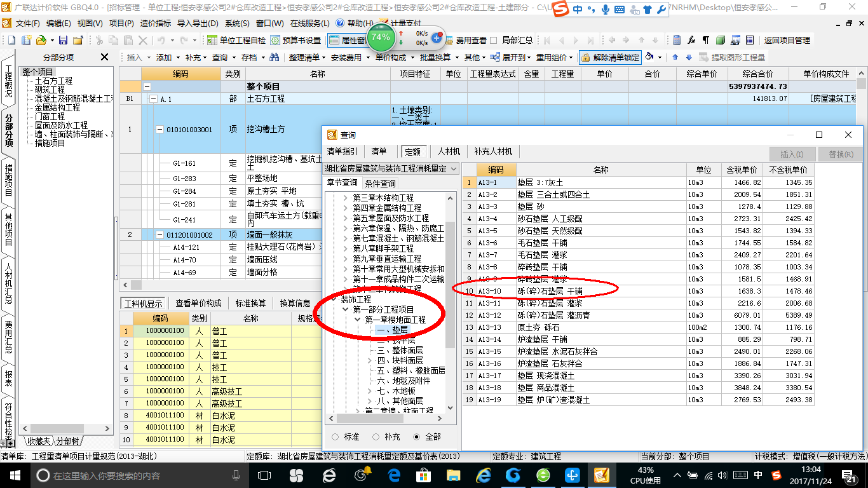Screen dimensions: 868x488
Task: Switch to the 清单指引 tab
Action: [342, 151]
